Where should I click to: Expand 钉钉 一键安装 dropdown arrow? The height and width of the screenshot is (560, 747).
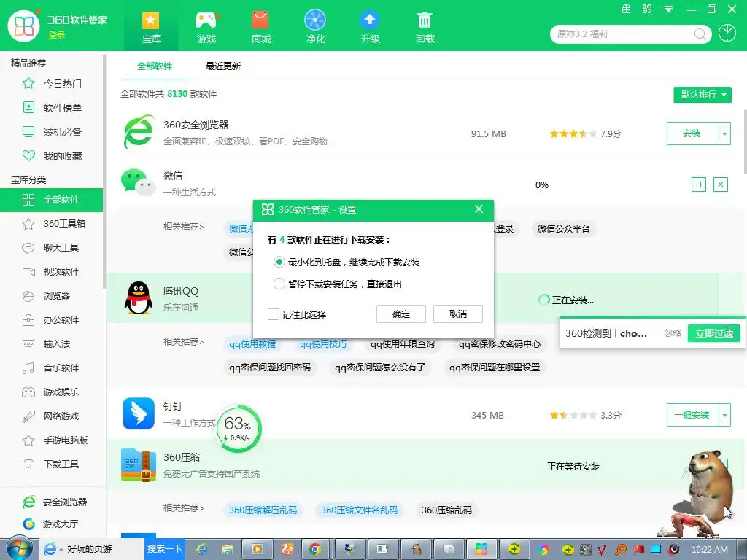click(724, 415)
